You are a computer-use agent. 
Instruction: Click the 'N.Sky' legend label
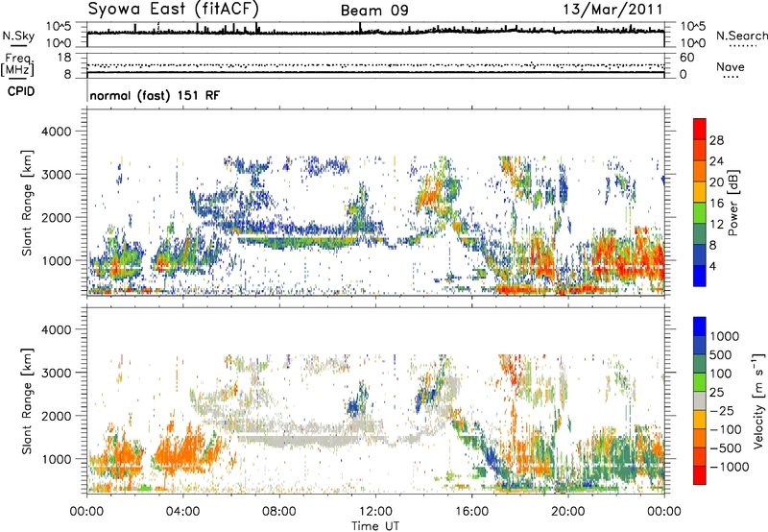pyautogui.click(x=18, y=36)
